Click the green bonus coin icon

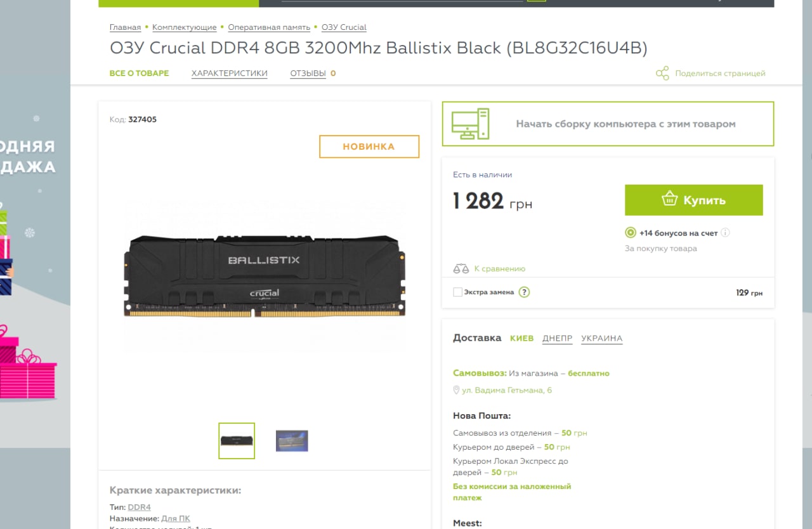pos(631,233)
